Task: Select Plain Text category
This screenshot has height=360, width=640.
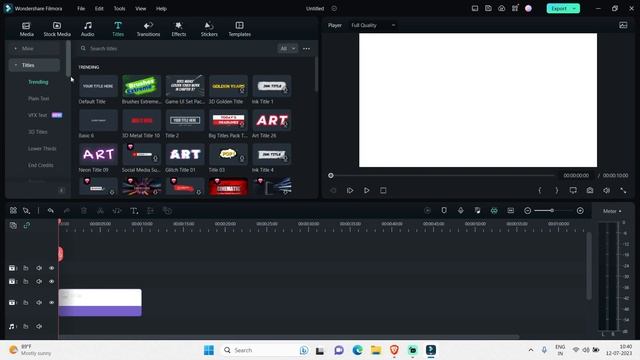Action: pyautogui.click(x=39, y=99)
